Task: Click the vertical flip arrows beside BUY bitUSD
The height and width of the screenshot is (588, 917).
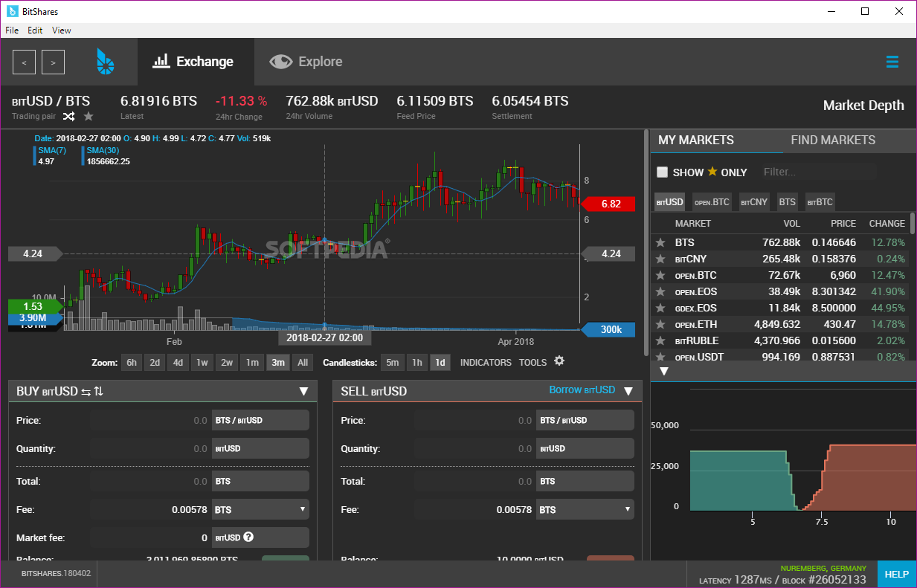Action: click(x=98, y=391)
